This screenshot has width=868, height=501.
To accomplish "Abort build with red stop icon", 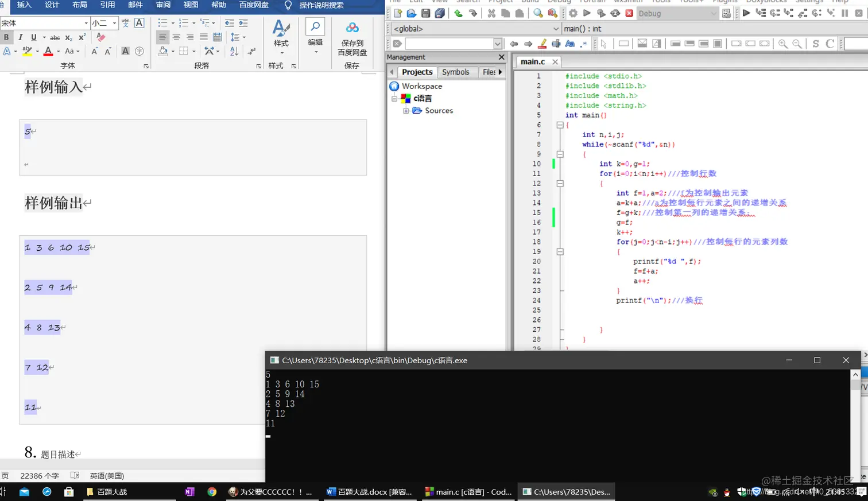I will coord(629,13).
